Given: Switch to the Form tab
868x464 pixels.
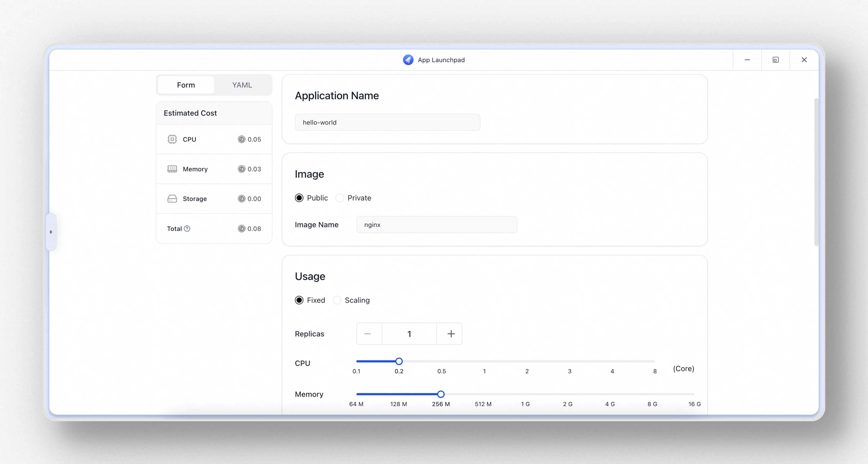Looking at the screenshot, I should (x=186, y=85).
